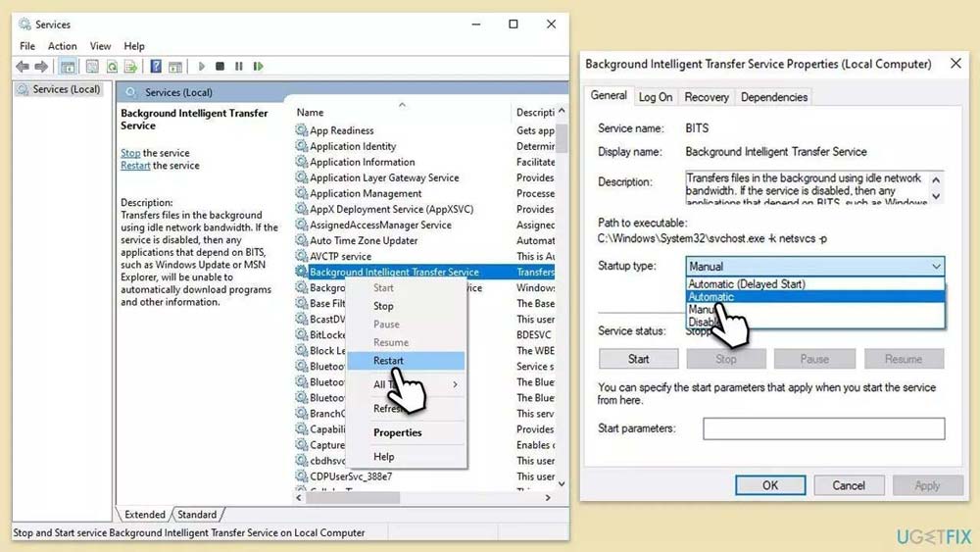The height and width of the screenshot is (552, 980).
Task: Click gear icon beside Application Information
Action: click(301, 162)
